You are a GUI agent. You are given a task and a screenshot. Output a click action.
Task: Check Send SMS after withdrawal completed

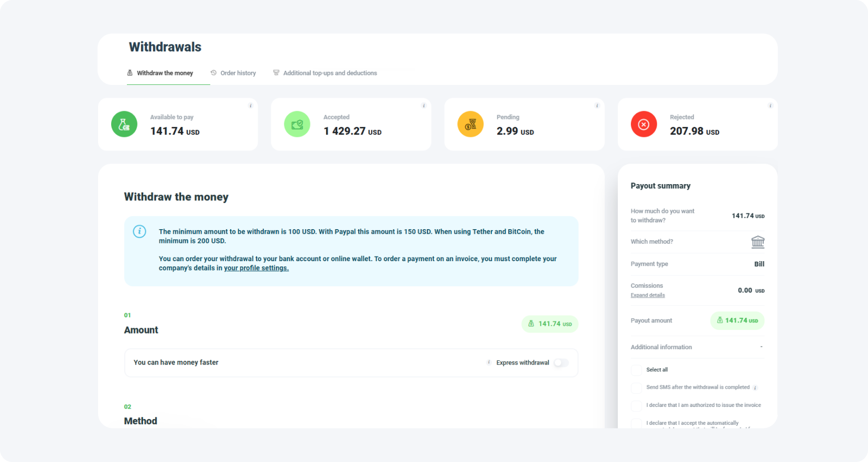click(636, 388)
